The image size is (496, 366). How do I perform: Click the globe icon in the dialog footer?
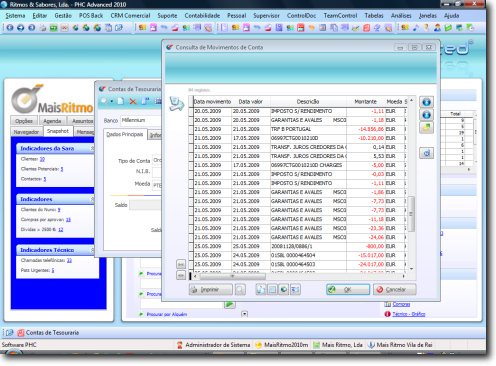click(284, 289)
